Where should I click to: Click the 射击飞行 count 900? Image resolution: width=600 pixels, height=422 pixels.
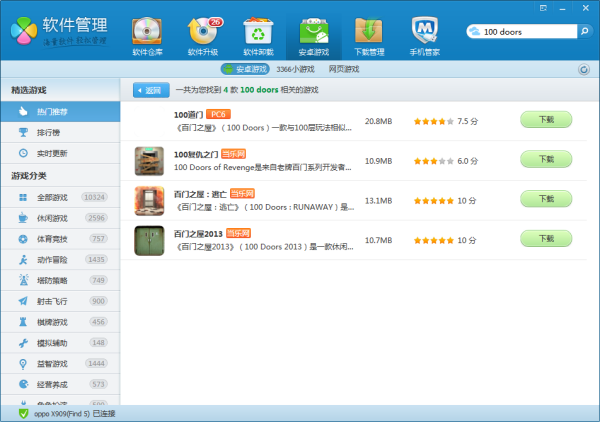point(98,301)
